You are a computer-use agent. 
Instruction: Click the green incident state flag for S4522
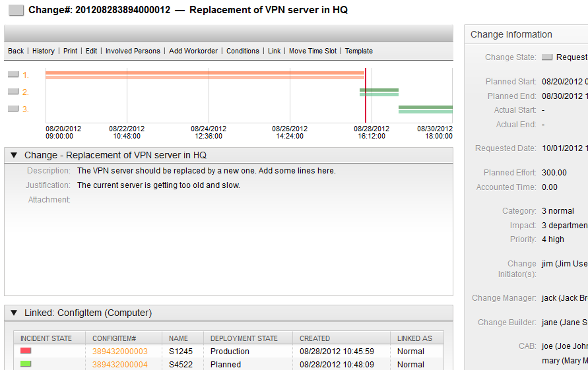tap(26, 364)
